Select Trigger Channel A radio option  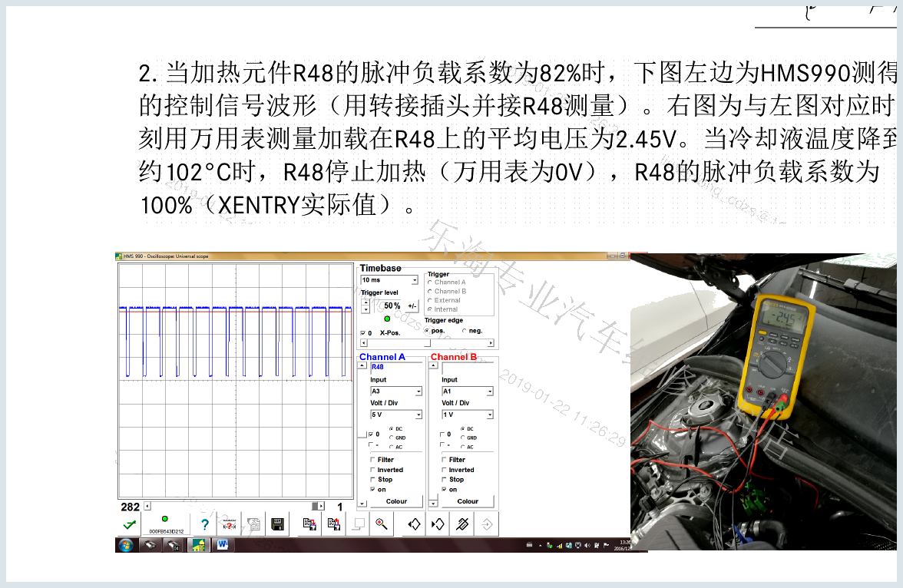430,282
